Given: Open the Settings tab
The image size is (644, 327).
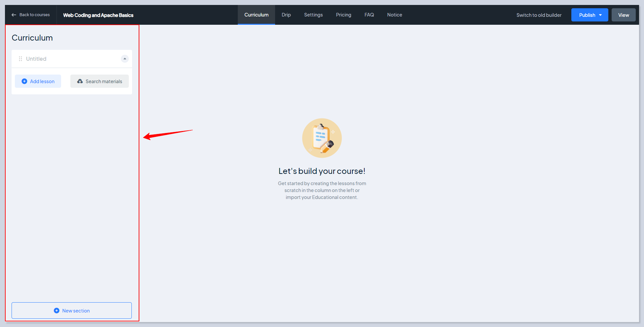Looking at the screenshot, I should tap(313, 15).
